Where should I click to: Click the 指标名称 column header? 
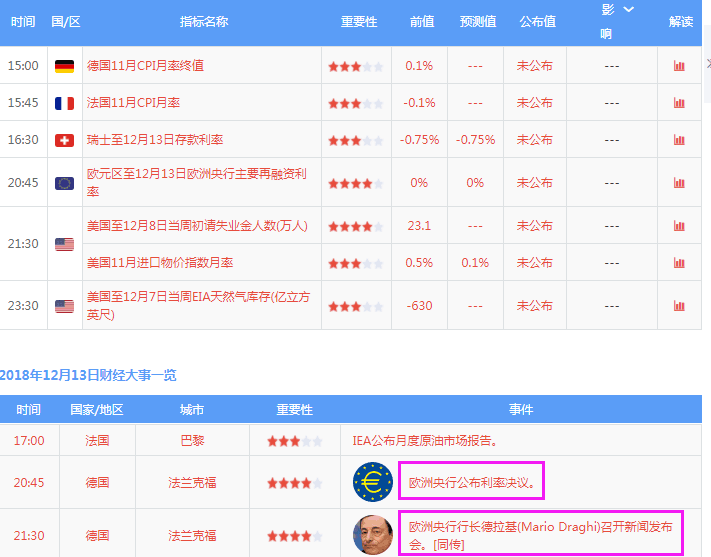pyautogui.click(x=204, y=22)
